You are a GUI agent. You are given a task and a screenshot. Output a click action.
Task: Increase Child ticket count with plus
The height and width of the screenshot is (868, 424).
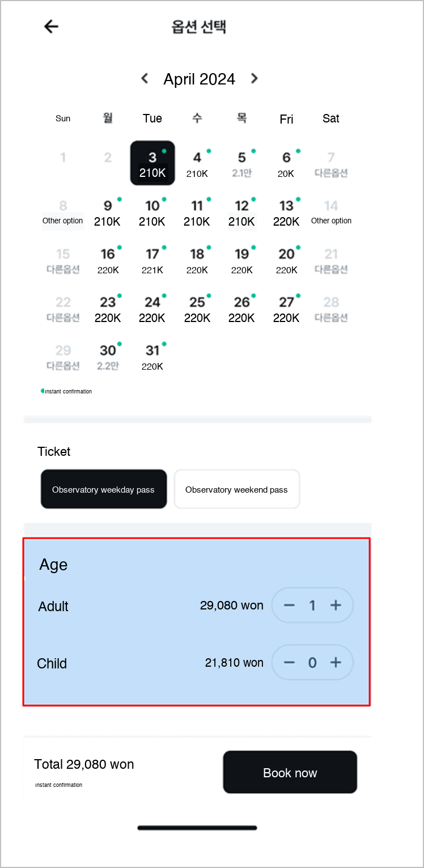click(x=336, y=662)
